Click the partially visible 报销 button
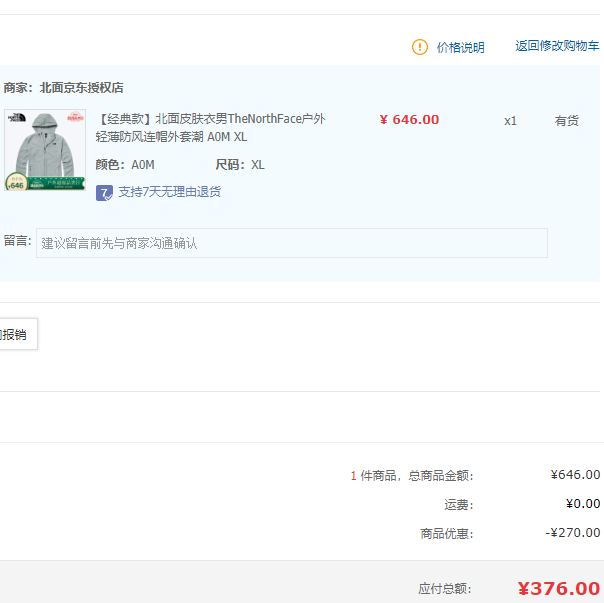Viewport: 604px width, 603px height. tap(18, 334)
